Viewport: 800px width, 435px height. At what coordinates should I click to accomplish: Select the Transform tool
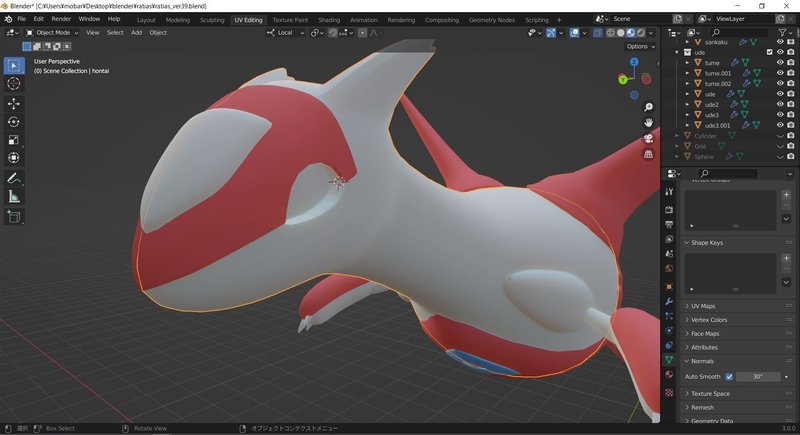tap(14, 158)
